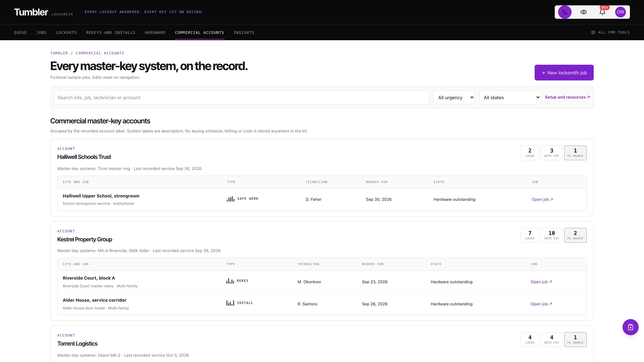
Task: Click Commercial master-key accounts section heading
Action: (x=100, y=121)
